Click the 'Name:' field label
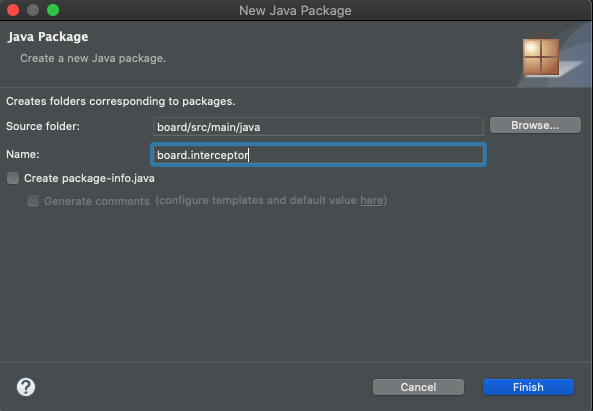593x411 pixels. 23,154
